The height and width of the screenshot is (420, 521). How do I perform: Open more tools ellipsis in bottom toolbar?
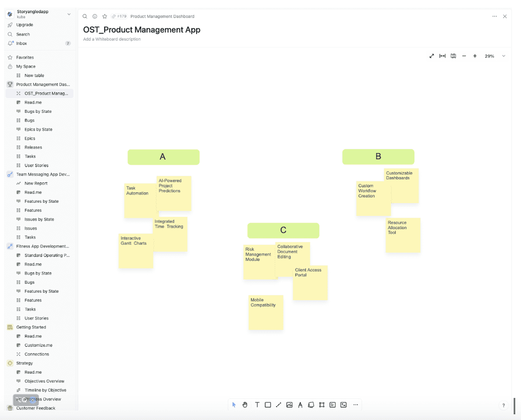(x=356, y=405)
